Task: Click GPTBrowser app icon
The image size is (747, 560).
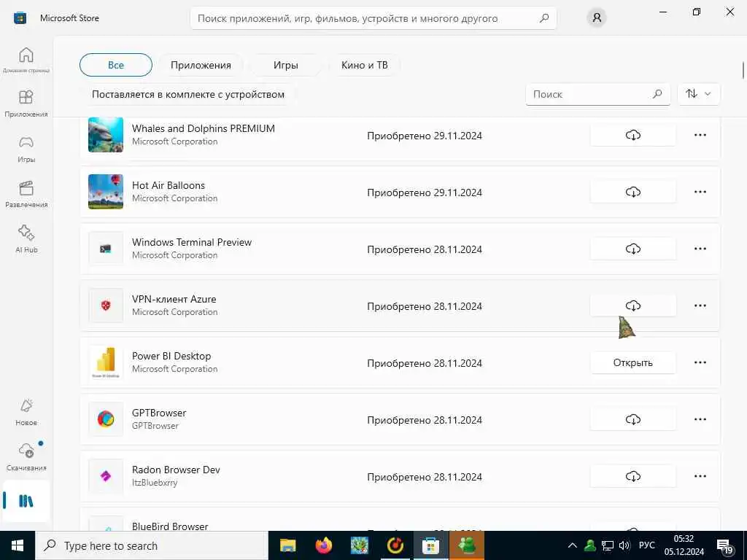Action: 106,419
